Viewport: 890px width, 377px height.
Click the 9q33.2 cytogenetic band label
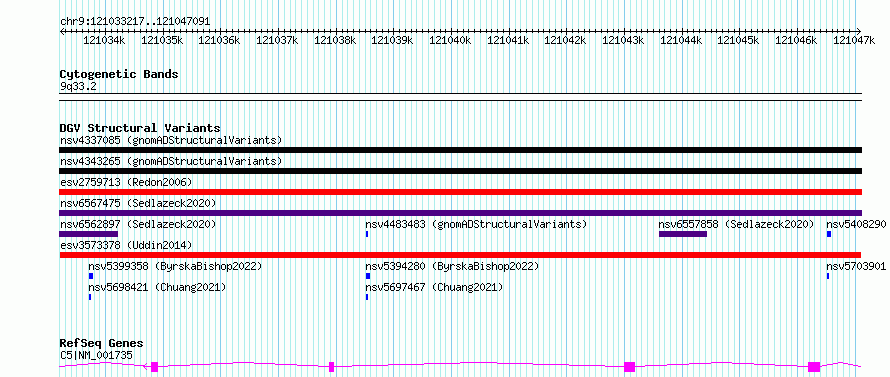[x=78, y=86]
